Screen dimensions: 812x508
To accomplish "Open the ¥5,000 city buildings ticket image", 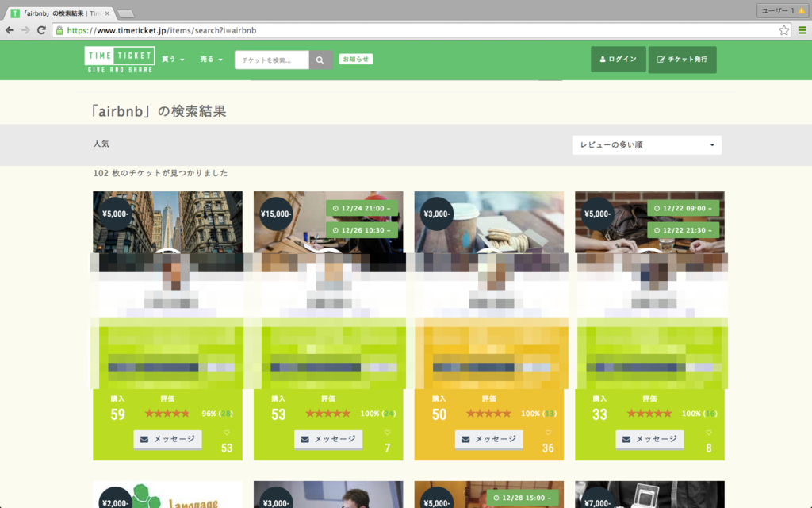I will click(x=168, y=222).
